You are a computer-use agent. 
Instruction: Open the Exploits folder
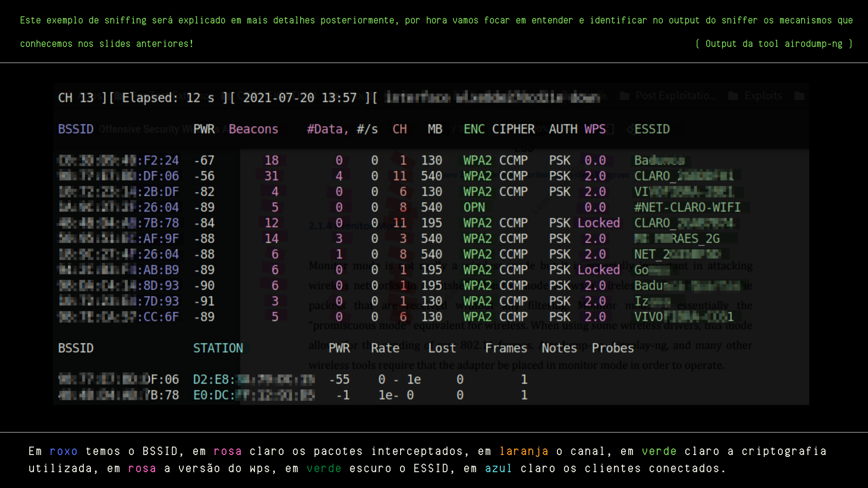(x=763, y=96)
